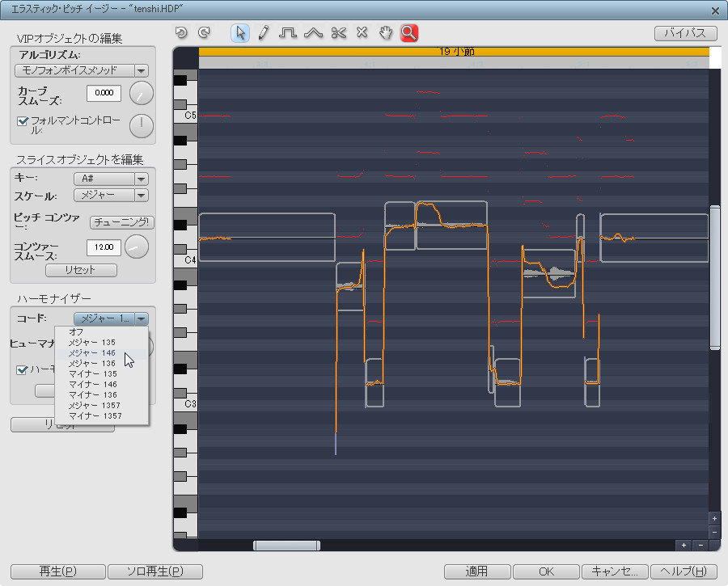The height and width of the screenshot is (586, 728).
Task: Open the スケール dropdown showing メジャー
Action: pyautogui.click(x=111, y=196)
